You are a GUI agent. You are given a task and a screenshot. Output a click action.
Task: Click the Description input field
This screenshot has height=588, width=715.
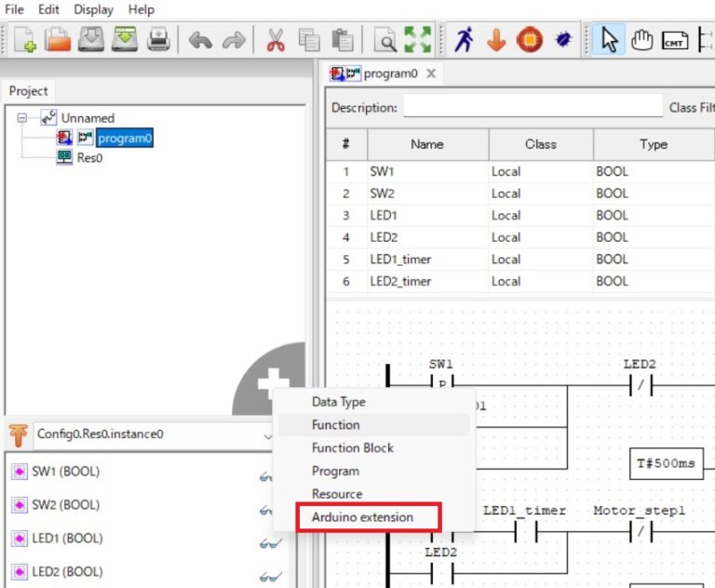[533, 108]
